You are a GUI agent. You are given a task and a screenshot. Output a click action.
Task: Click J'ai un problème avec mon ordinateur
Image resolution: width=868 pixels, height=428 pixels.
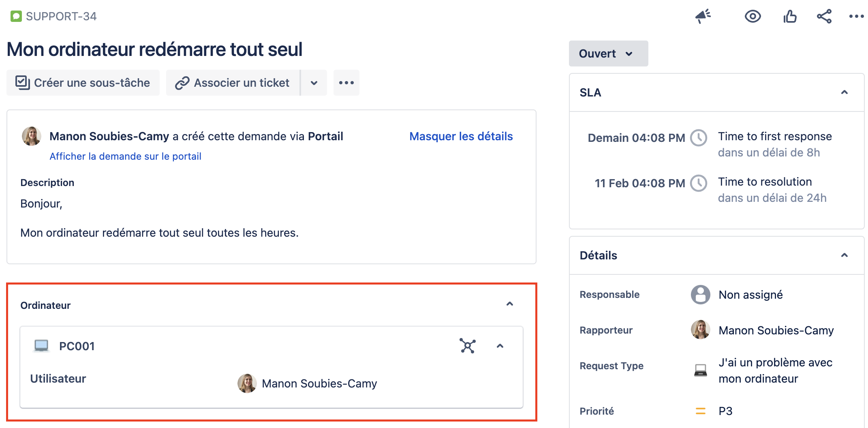tap(775, 370)
